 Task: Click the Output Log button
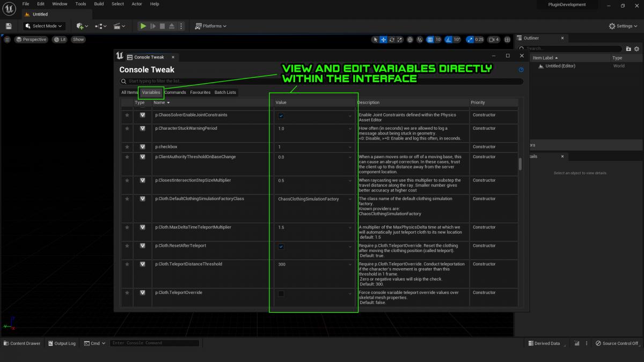62,343
